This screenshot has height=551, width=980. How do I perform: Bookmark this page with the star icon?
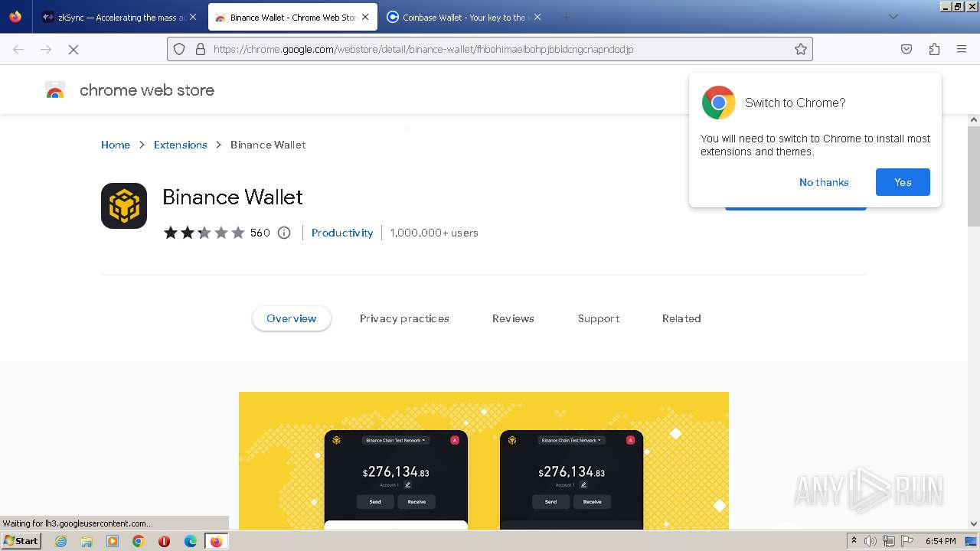coord(801,49)
